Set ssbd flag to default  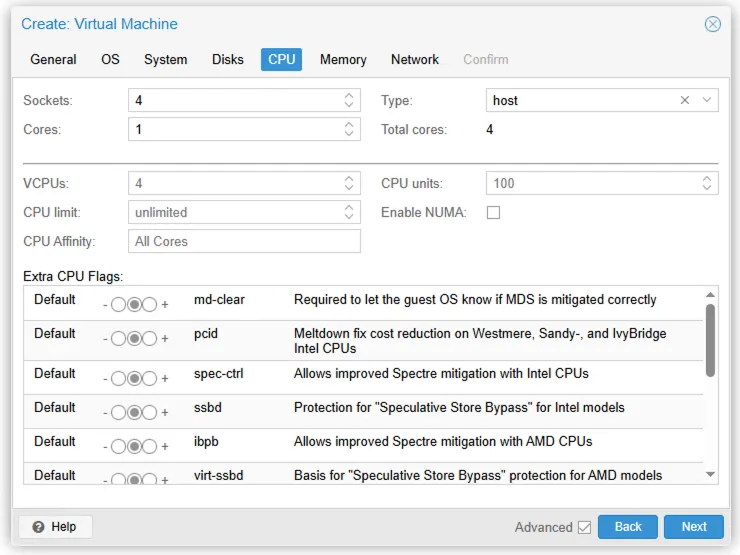(134, 412)
